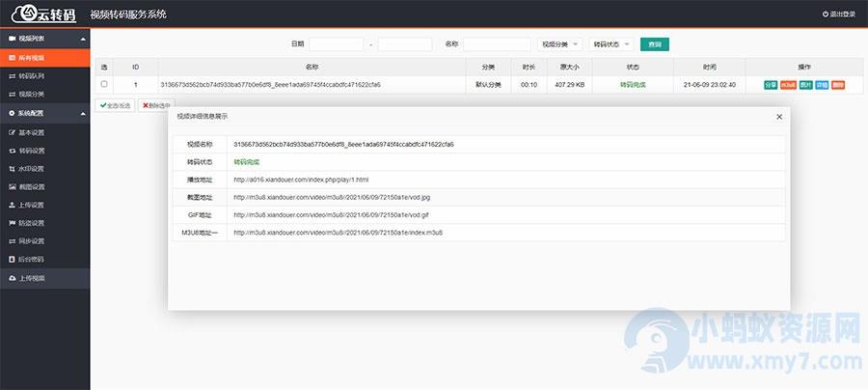The width and height of the screenshot is (868, 390).
Task: Click the 全选/反选 select-all button
Action: 115,105
